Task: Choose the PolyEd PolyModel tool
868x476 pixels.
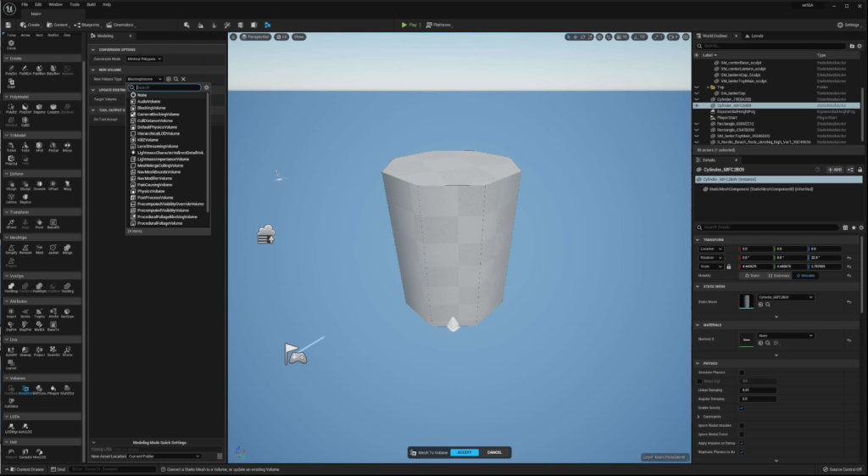Action: (11, 108)
